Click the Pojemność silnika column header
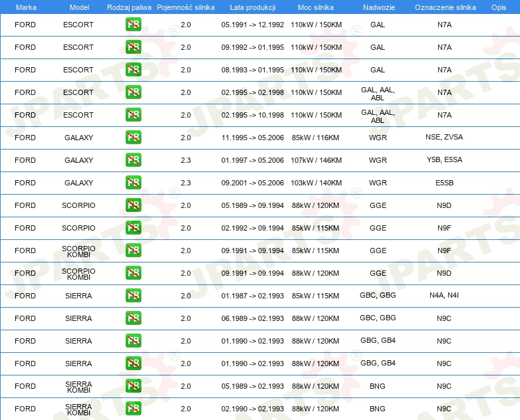The height and width of the screenshot is (420, 520). [x=186, y=7]
